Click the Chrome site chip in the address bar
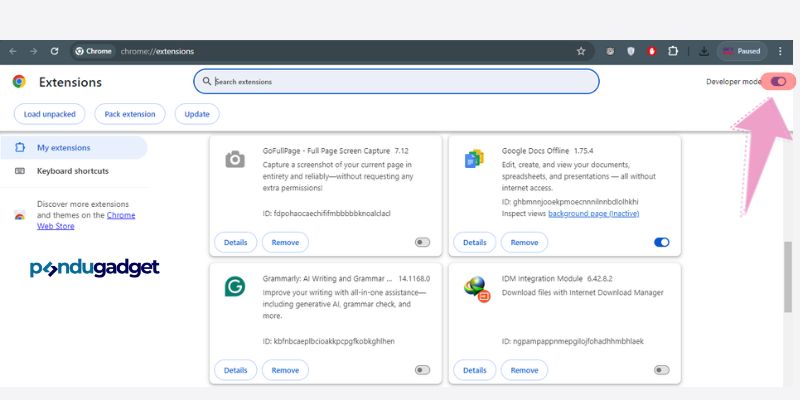This screenshot has height=400, width=800. [93, 51]
